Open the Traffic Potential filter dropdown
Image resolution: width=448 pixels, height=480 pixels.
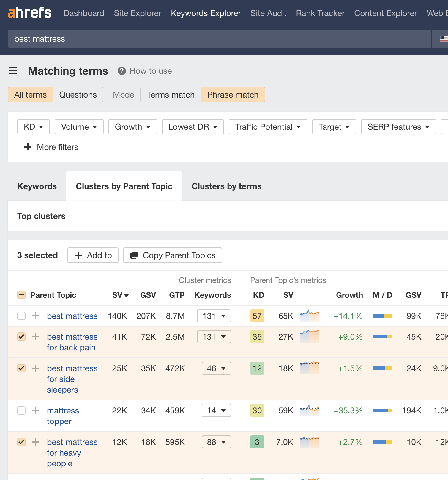(268, 127)
